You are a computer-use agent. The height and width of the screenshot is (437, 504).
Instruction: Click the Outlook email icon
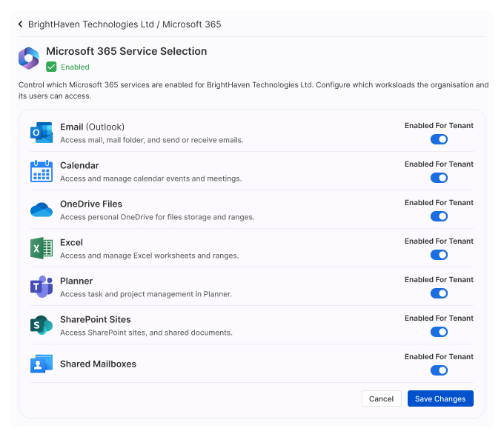(42, 133)
